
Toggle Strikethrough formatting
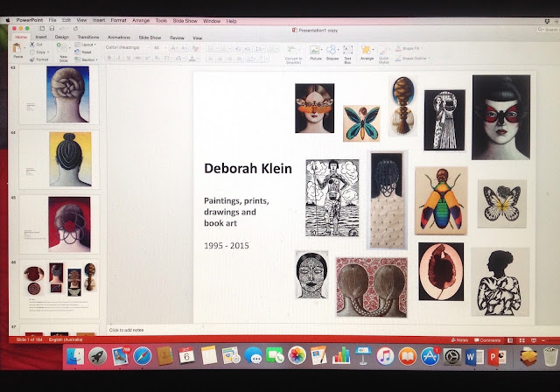138,58
